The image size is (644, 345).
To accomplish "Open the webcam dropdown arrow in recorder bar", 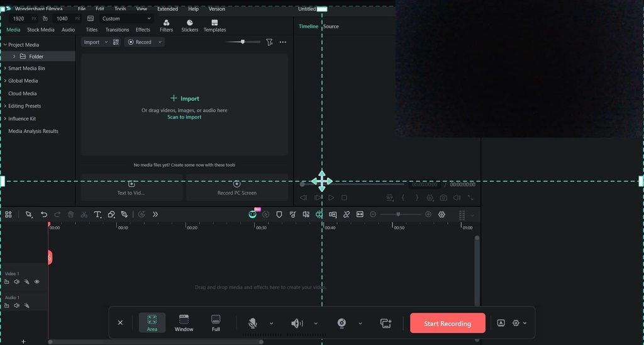I will [x=360, y=323].
